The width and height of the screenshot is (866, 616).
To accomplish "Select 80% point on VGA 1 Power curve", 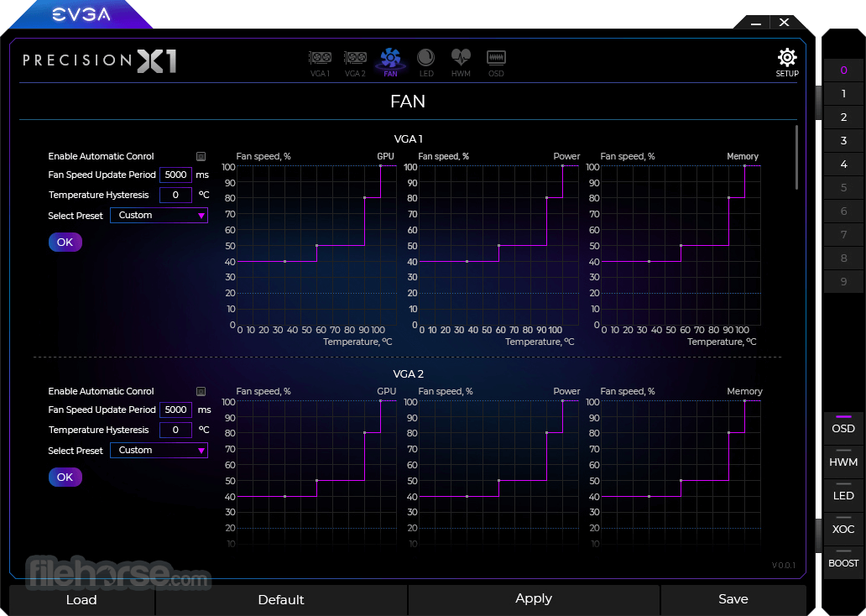I will pyautogui.click(x=547, y=198).
